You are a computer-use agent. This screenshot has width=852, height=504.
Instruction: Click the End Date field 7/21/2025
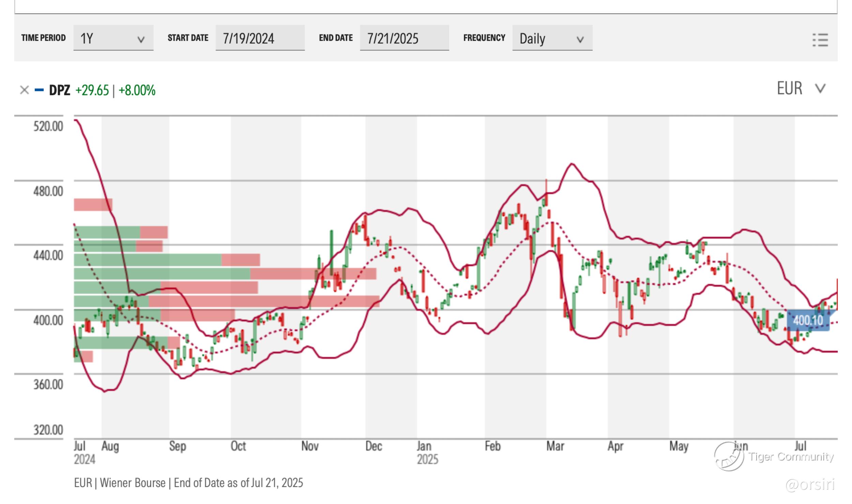click(404, 38)
